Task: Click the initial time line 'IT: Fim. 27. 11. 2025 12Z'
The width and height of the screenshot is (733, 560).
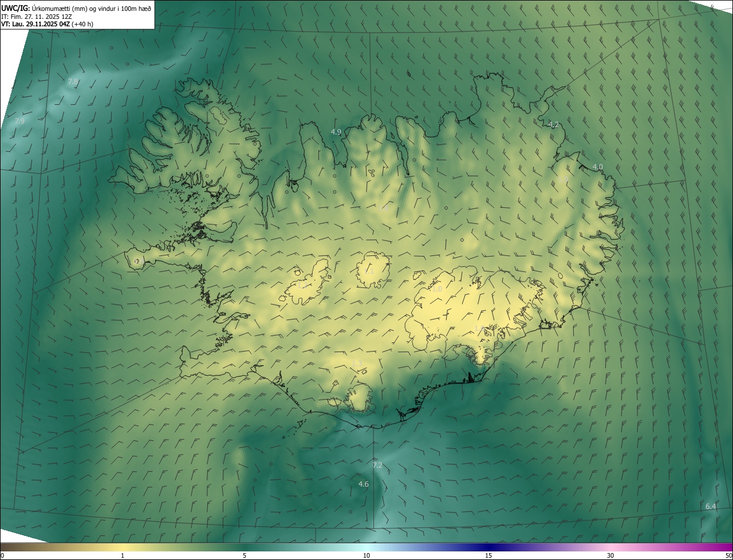Action: point(37,16)
